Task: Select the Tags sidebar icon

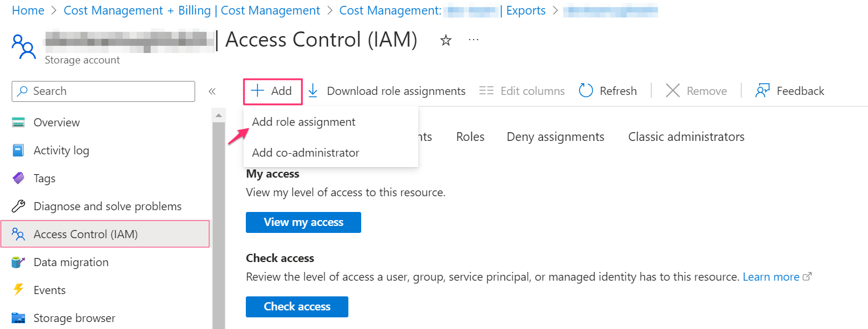Action: click(x=19, y=178)
